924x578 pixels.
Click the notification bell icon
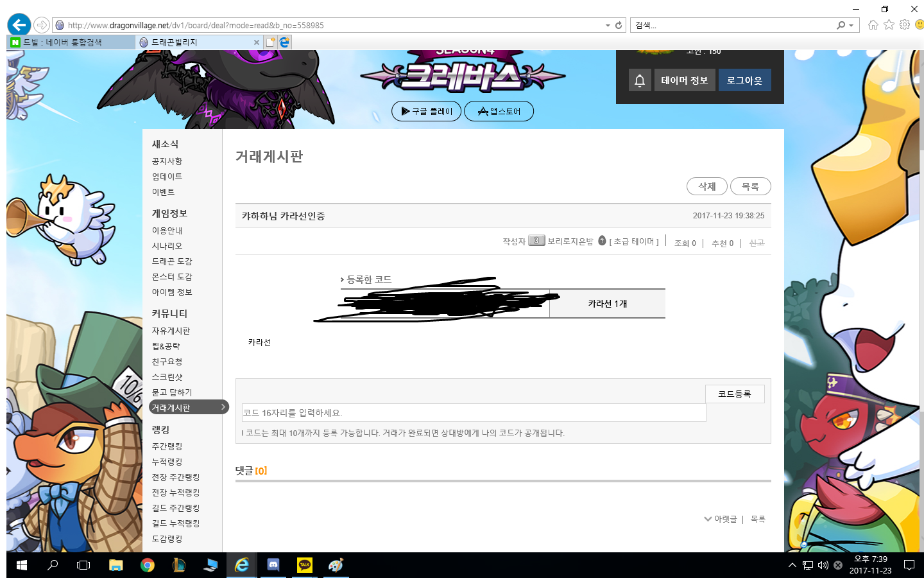[640, 80]
